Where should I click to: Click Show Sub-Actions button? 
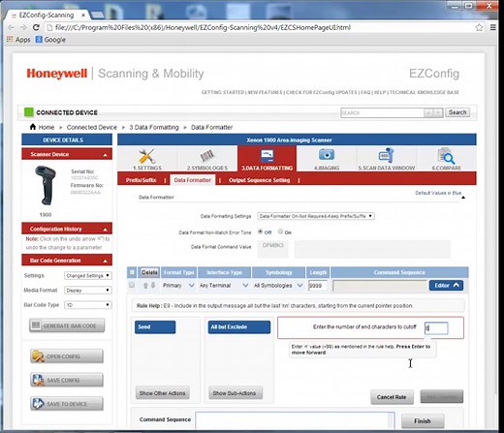pos(235,393)
